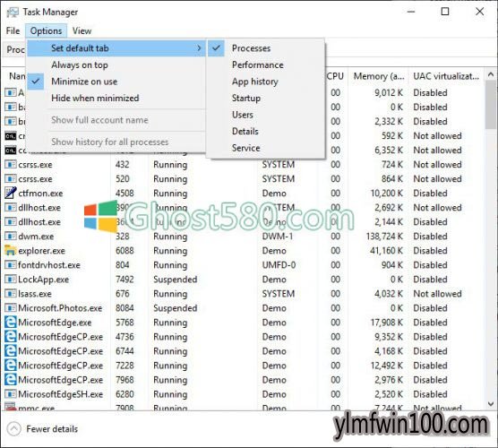498x448 pixels.
Task: Click the MicrosoftEdgeCP.exe icon with PID 7228
Action: click(x=11, y=365)
